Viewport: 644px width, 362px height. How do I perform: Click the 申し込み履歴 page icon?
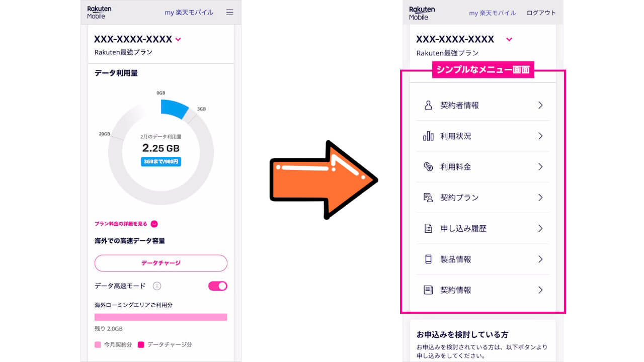click(x=428, y=229)
